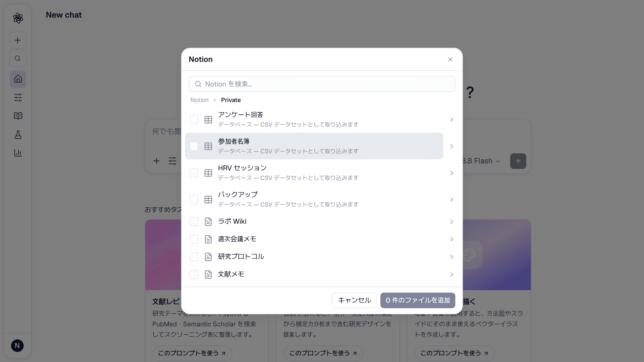Image resolution: width=644 pixels, height=362 pixels.
Task: Open the user avatar N in the sidebar
Action: [x=17, y=346]
